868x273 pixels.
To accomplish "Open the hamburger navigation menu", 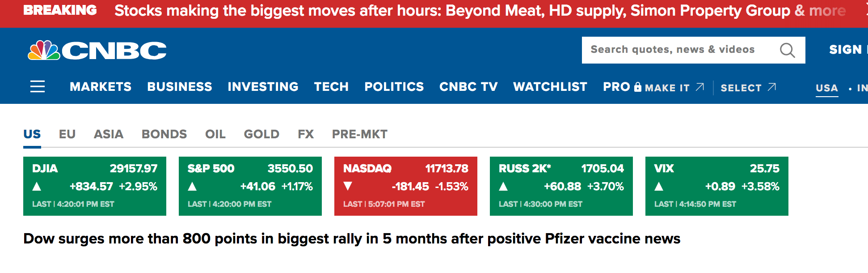I will pos(38,86).
